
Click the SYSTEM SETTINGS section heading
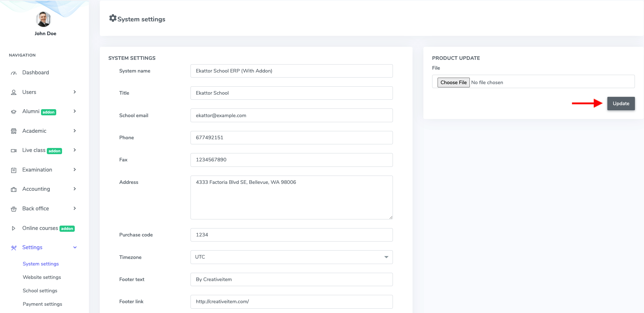click(132, 58)
